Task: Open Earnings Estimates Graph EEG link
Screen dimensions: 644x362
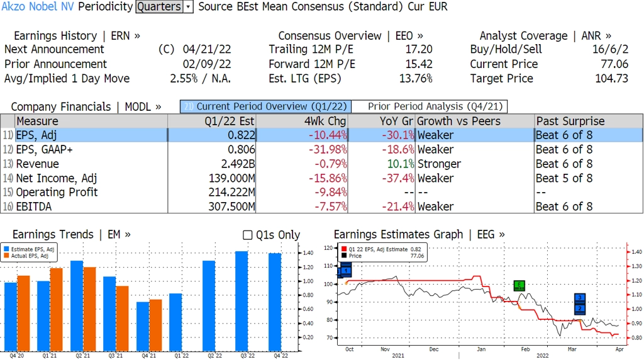Action: (419, 234)
